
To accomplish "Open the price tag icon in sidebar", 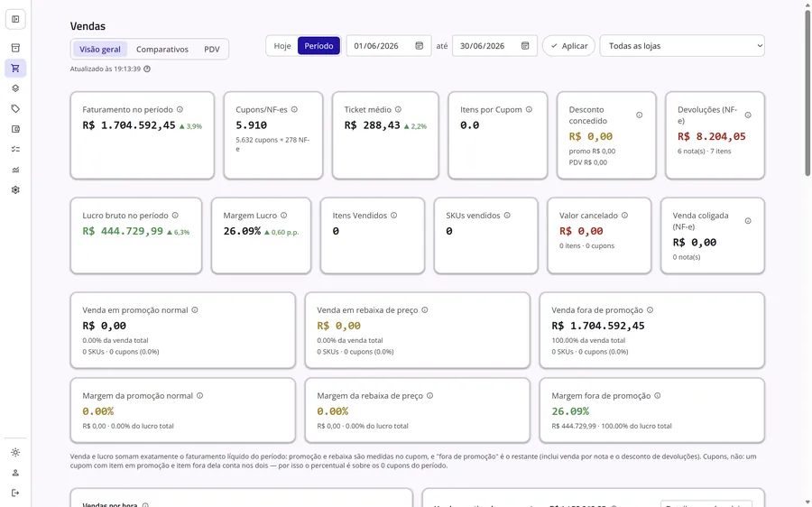I will (x=15, y=109).
